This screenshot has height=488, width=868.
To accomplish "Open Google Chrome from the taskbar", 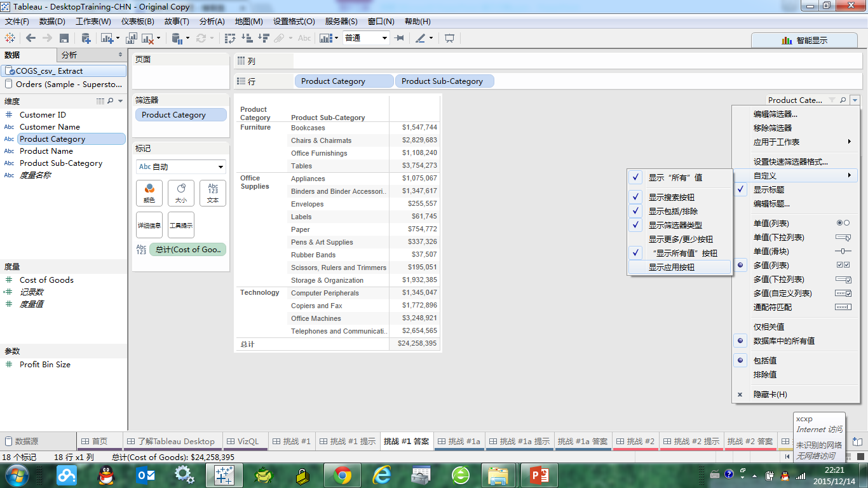I will (x=342, y=475).
